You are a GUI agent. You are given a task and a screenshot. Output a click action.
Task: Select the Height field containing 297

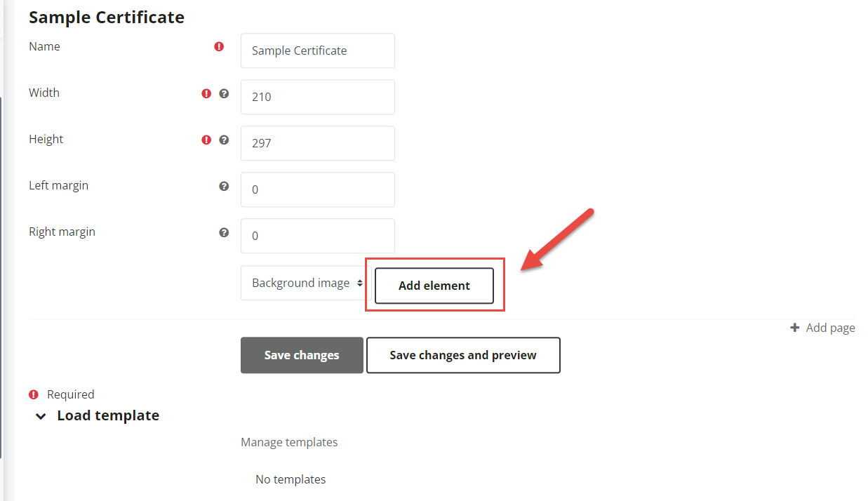click(x=317, y=143)
